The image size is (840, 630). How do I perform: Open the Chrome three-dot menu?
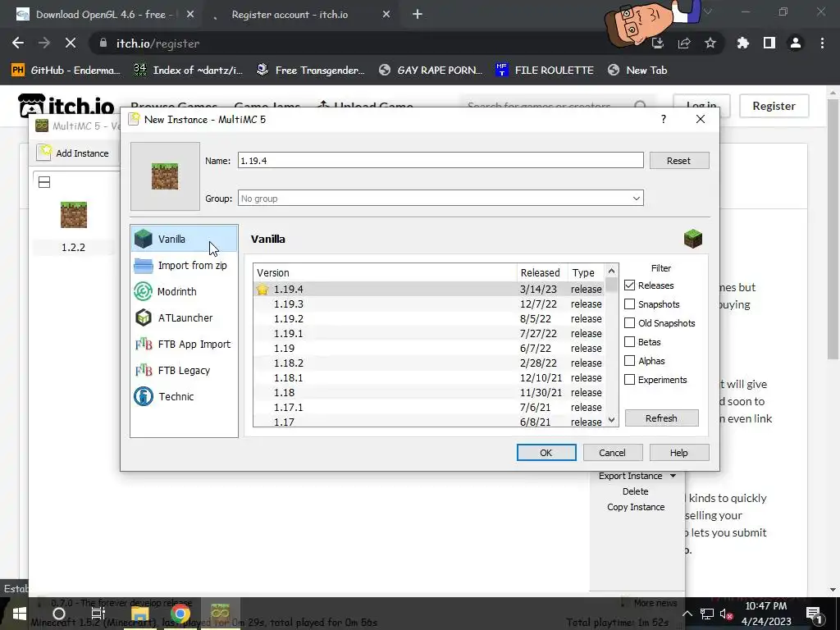click(822, 43)
